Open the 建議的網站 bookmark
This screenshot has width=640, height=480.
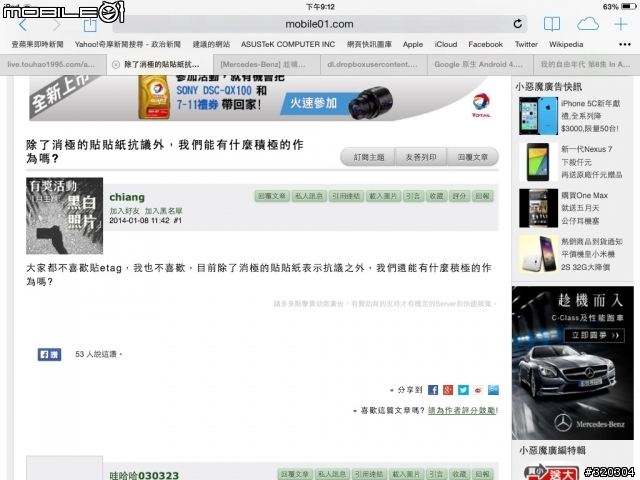[211, 44]
